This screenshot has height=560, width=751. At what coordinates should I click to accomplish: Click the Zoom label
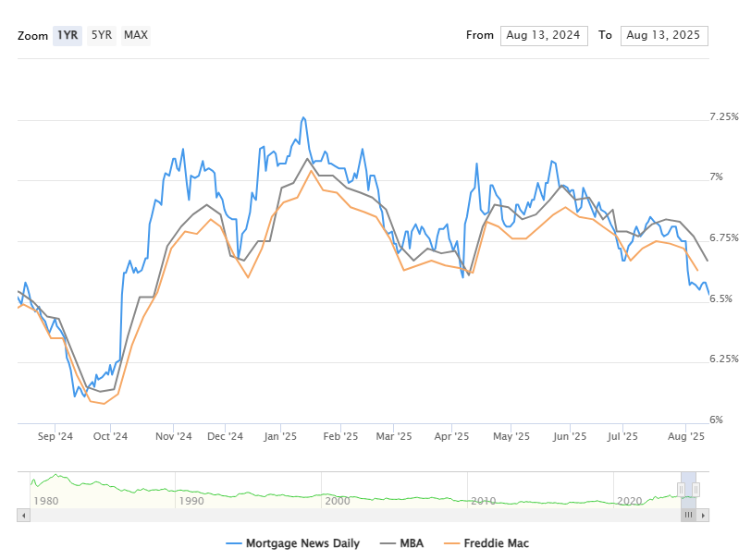pyautogui.click(x=32, y=36)
